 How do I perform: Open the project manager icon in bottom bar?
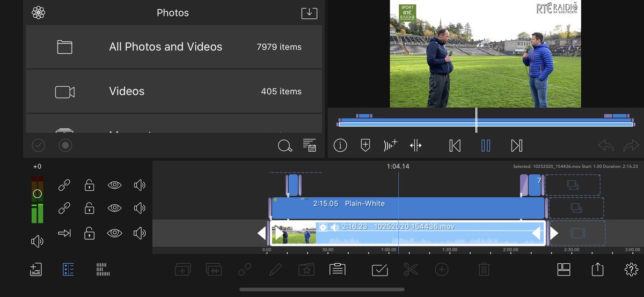(36, 269)
